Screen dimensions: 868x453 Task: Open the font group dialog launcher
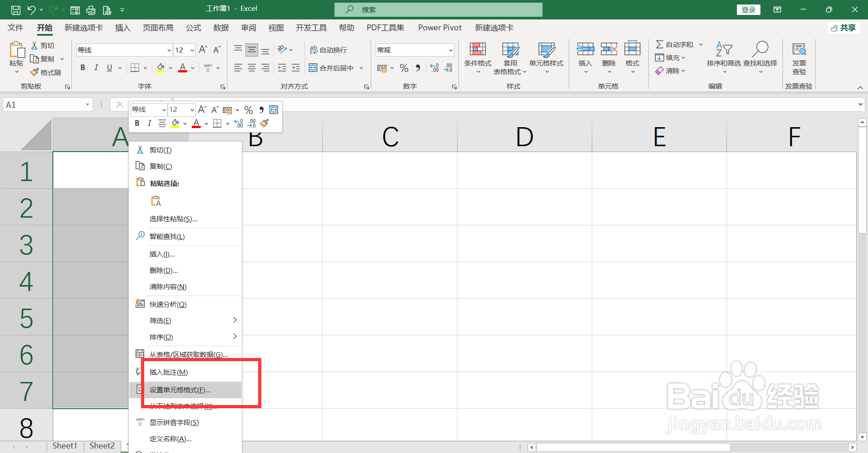(223, 87)
